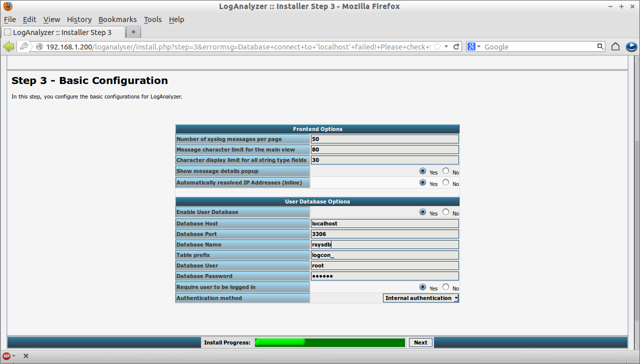Click the Next button
640x364 pixels.
click(x=420, y=342)
